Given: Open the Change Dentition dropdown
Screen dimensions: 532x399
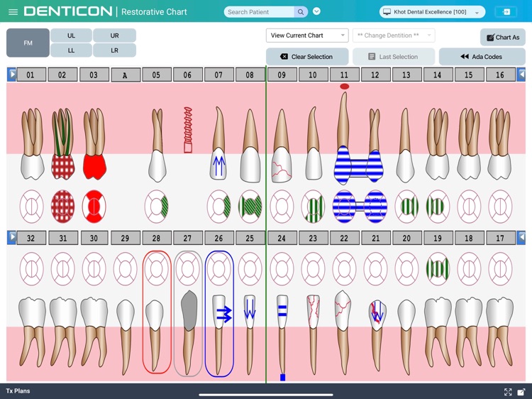Looking at the screenshot, I should (x=394, y=35).
